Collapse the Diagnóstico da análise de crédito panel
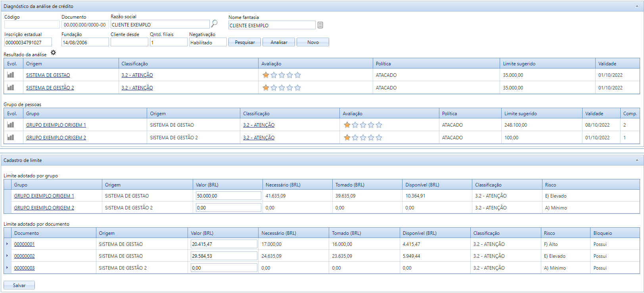Image resolution: width=644 pixels, height=293 pixels. (x=637, y=6)
